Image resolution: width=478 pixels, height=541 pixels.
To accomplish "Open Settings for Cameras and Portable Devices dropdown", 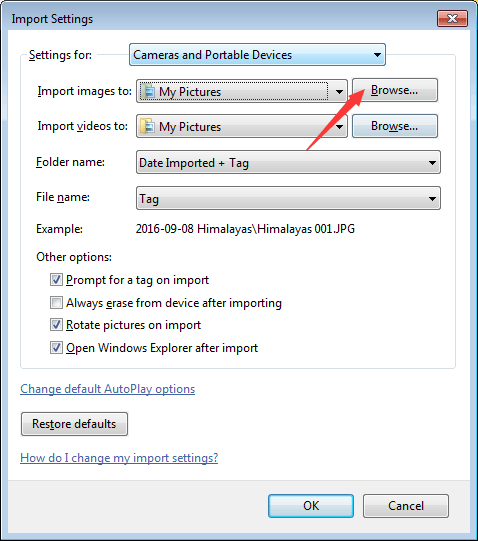I will (x=257, y=55).
